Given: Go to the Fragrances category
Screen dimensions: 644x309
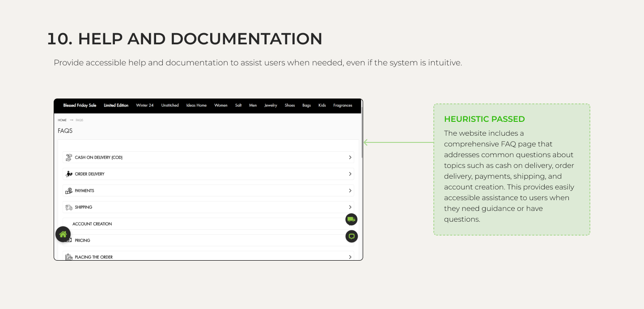Looking at the screenshot, I should coord(343,106).
